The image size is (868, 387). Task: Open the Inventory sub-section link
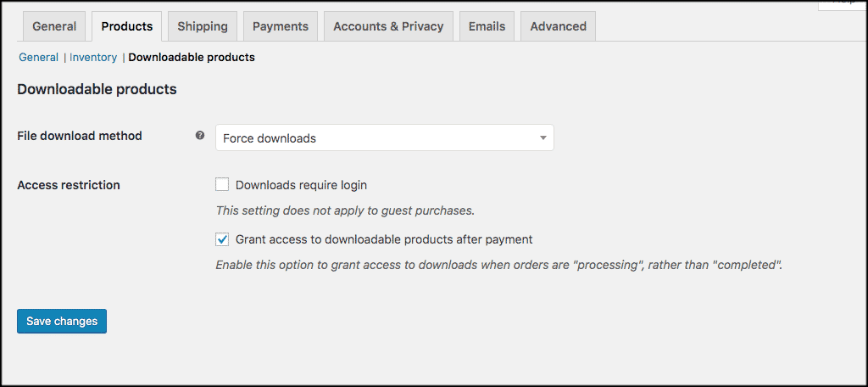pyautogui.click(x=93, y=58)
